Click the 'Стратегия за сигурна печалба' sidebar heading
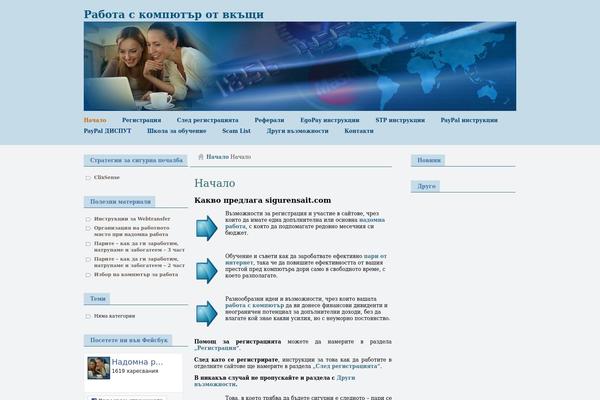Viewport: 600px width, 400px height. (x=136, y=160)
